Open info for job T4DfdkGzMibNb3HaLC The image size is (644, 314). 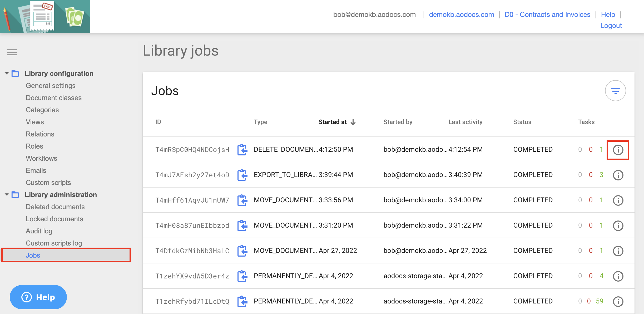click(618, 251)
